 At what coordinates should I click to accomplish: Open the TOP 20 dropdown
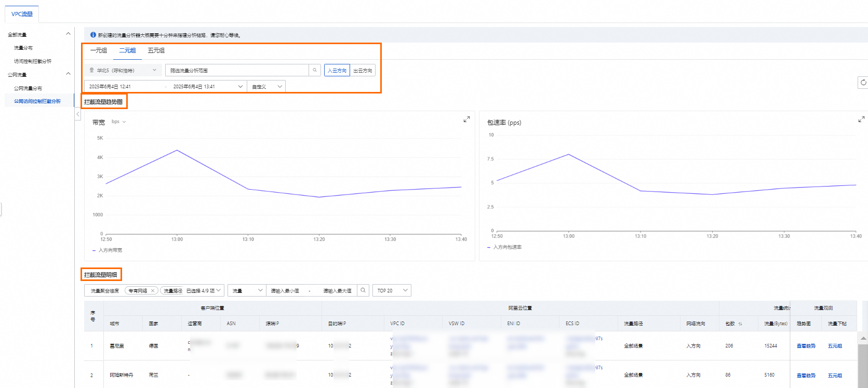[x=392, y=290]
